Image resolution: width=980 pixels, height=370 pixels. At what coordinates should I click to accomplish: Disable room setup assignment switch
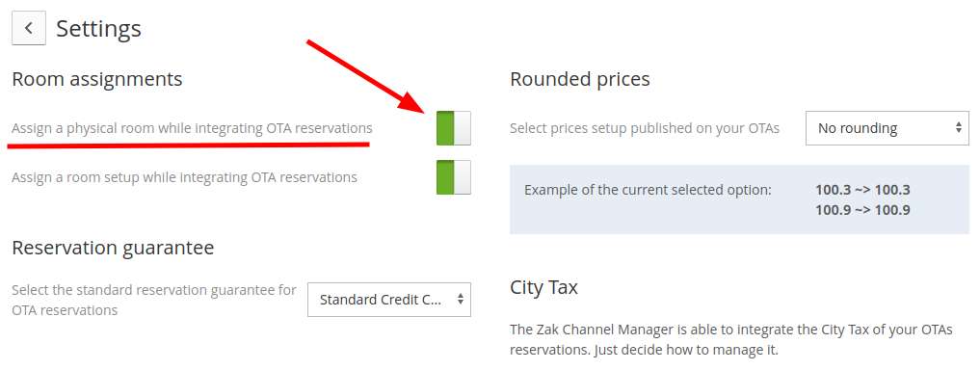454,177
